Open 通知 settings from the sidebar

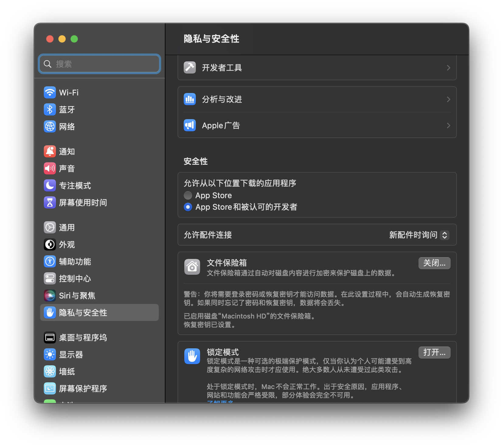pos(67,151)
